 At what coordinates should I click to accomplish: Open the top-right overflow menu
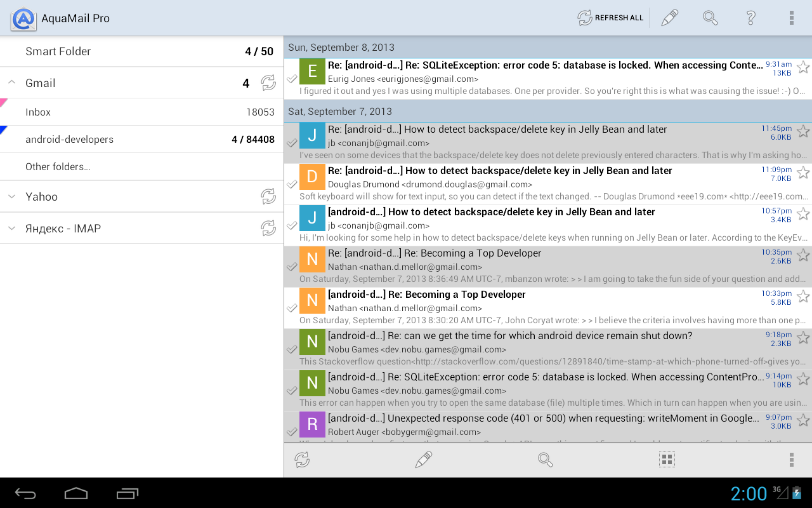[x=791, y=18]
